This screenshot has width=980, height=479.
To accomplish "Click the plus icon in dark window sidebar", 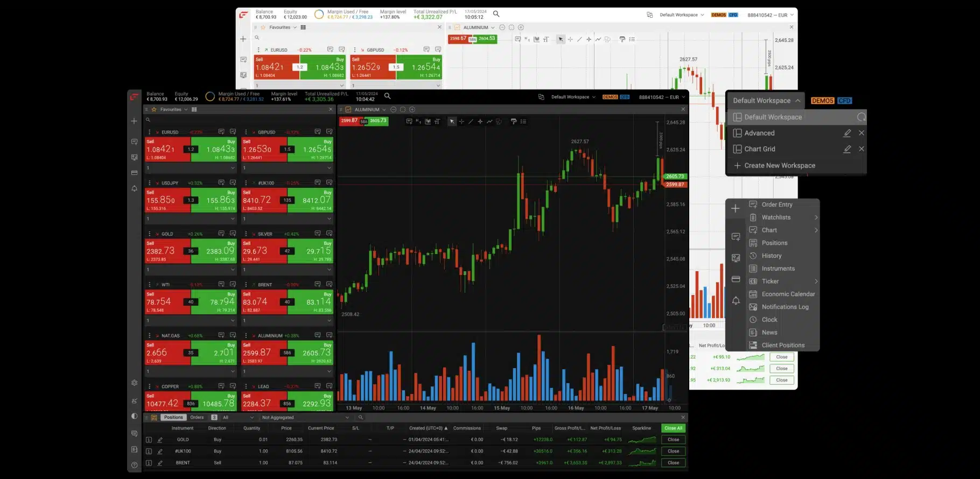I will pyautogui.click(x=134, y=121).
